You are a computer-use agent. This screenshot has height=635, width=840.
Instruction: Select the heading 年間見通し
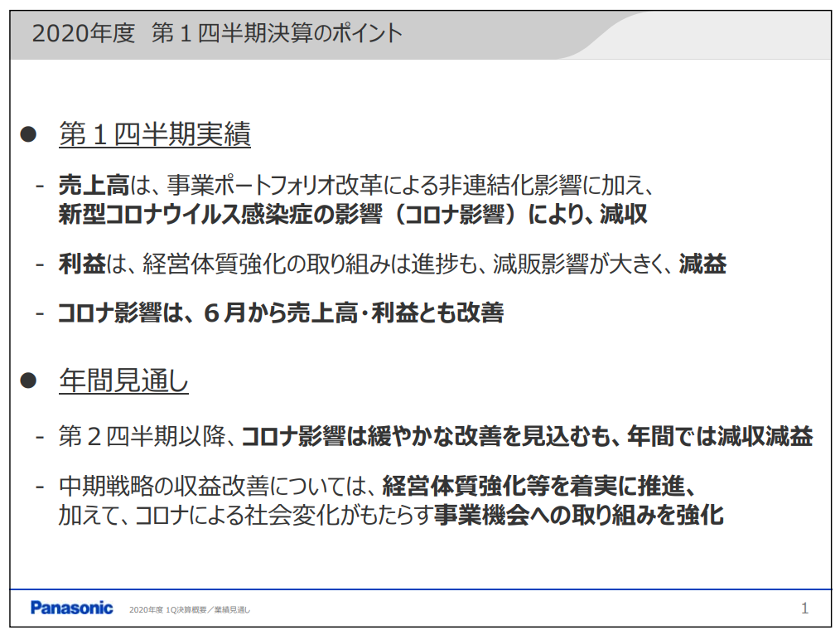(x=123, y=381)
